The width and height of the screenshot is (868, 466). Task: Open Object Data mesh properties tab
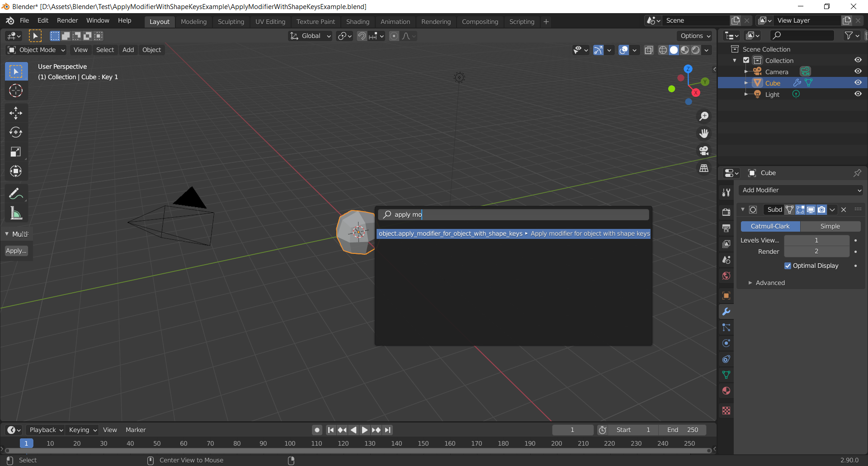[726, 375]
